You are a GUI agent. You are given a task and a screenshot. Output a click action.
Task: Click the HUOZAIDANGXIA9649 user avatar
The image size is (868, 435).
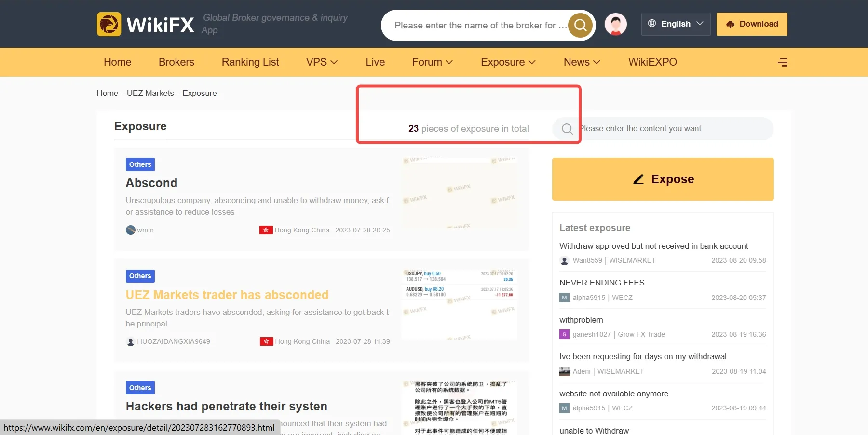tap(130, 341)
